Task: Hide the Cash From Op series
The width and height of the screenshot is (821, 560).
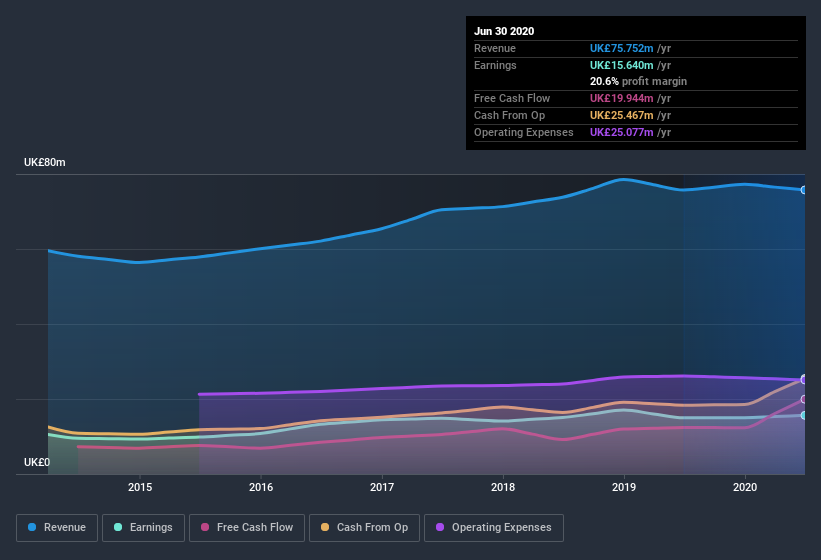Action: point(364,527)
